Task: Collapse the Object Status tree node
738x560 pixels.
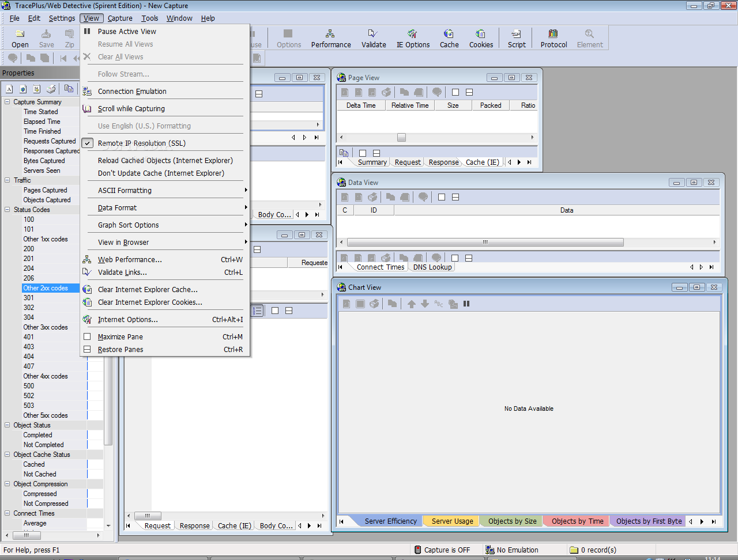Action: tap(7, 425)
